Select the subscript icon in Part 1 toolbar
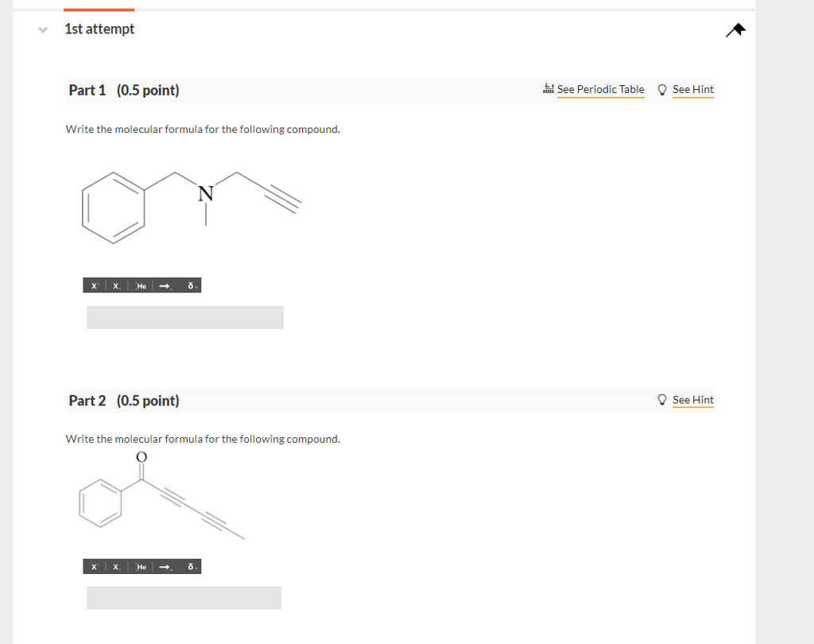 coord(114,285)
